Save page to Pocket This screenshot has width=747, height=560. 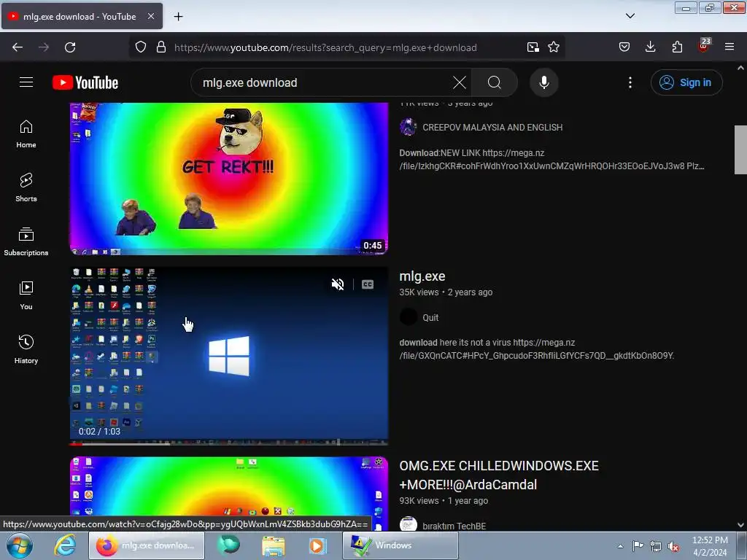tap(624, 47)
